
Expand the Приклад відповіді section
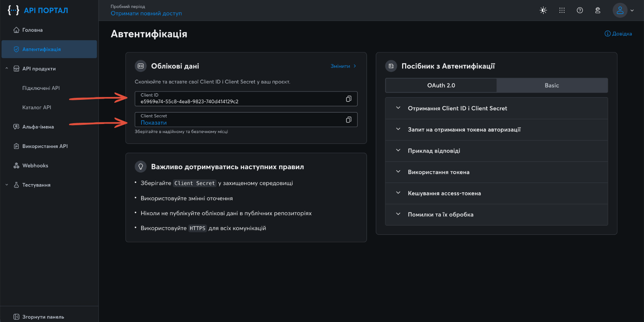point(496,151)
